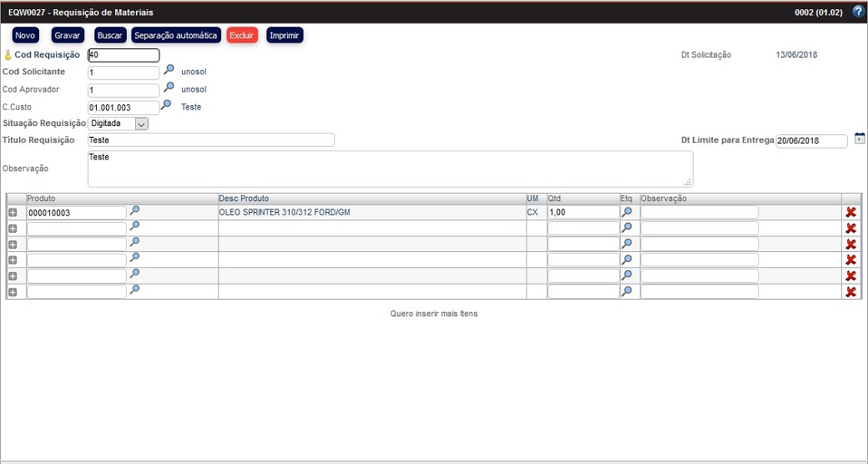Image resolution: width=868 pixels, height=464 pixels.
Task: Open calendar for Dt Limite para Entrega
Action: 859,138
